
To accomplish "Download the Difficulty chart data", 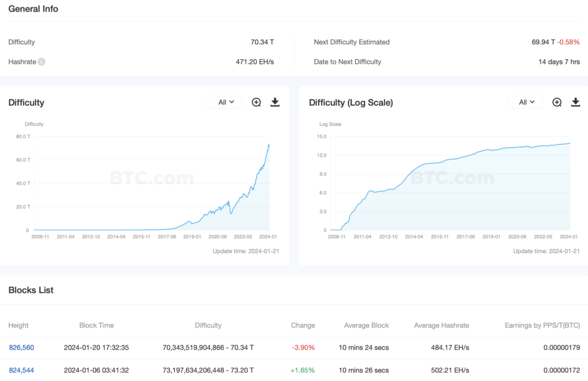I will pyautogui.click(x=275, y=102).
